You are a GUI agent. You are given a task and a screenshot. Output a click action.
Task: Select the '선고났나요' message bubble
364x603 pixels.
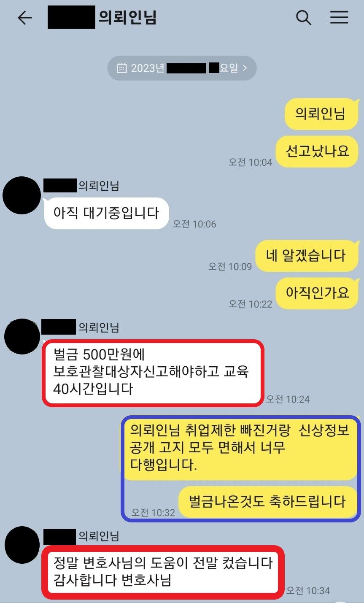point(317,151)
